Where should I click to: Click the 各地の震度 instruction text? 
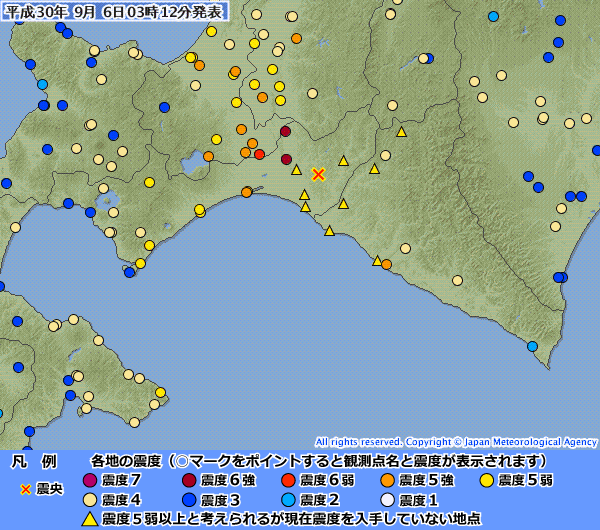tap(319, 462)
